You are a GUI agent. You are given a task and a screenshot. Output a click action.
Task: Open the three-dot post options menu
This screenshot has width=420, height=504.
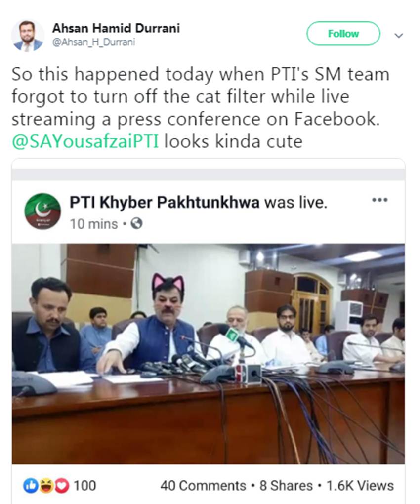[380, 200]
